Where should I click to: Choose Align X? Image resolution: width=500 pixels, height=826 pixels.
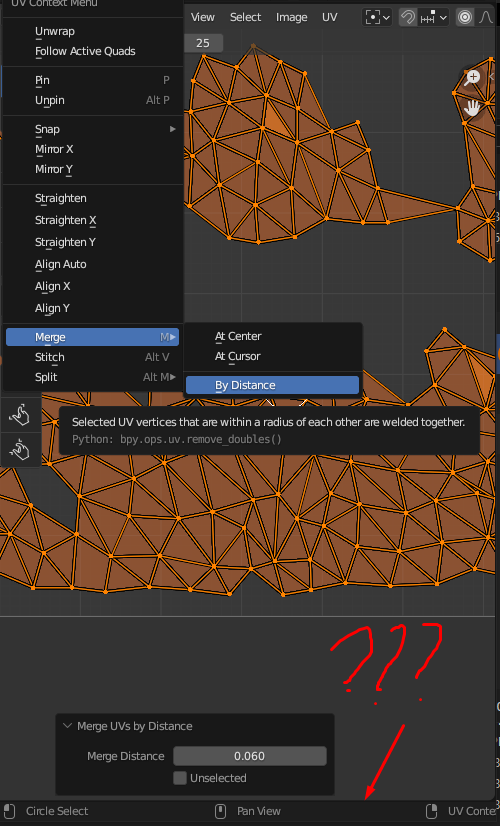(92, 286)
